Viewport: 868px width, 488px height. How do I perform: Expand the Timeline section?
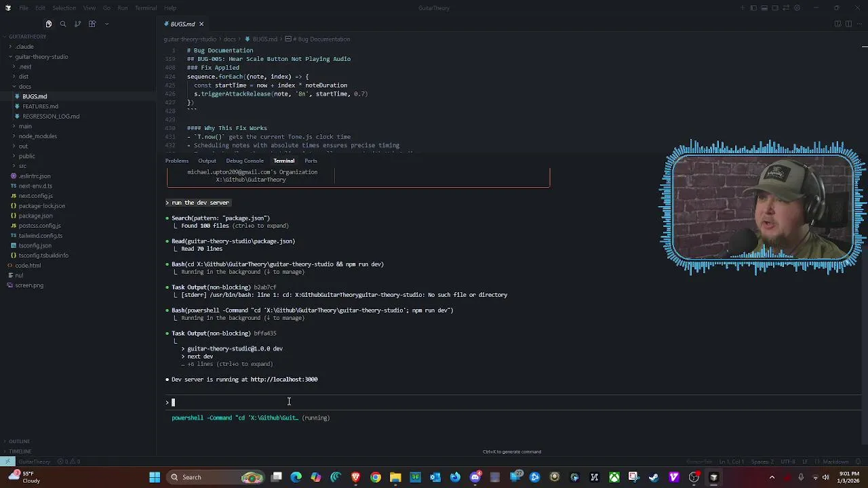click(20, 451)
